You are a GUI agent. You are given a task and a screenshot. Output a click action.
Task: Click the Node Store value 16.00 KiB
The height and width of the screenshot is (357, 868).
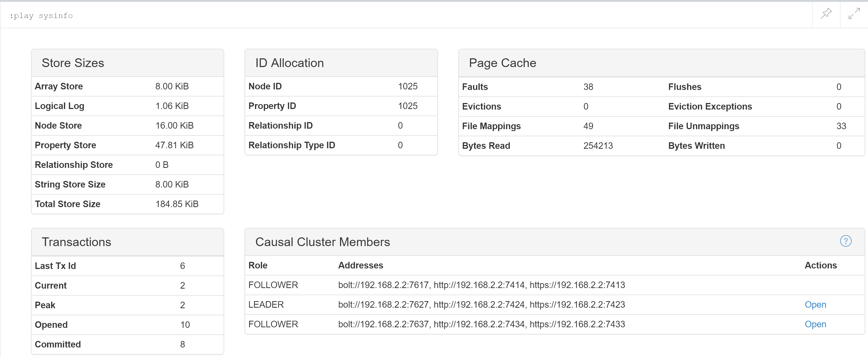[175, 125]
